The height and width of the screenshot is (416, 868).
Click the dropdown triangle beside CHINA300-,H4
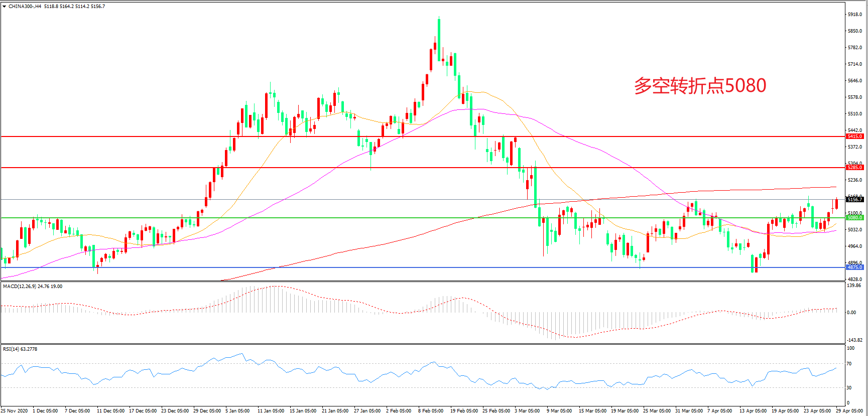pos(5,7)
